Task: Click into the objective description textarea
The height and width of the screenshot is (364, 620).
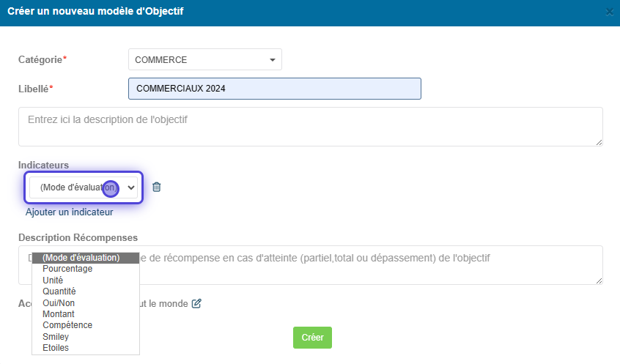Action: (x=311, y=127)
